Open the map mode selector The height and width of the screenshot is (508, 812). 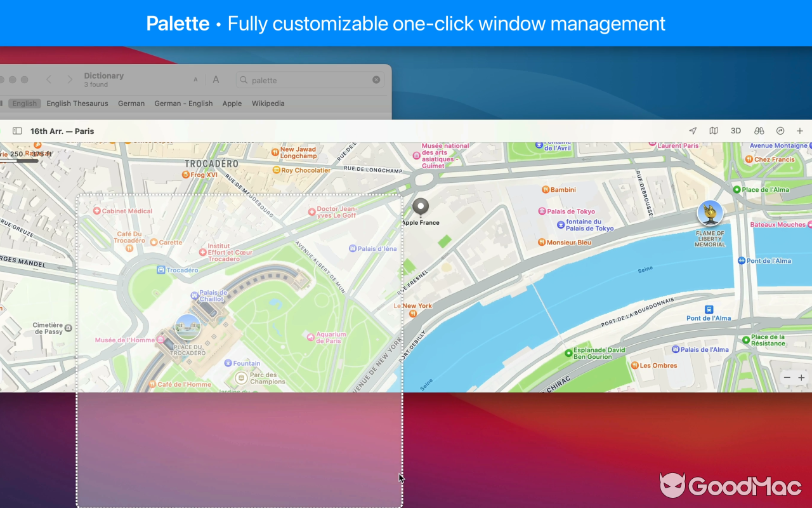tap(714, 131)
